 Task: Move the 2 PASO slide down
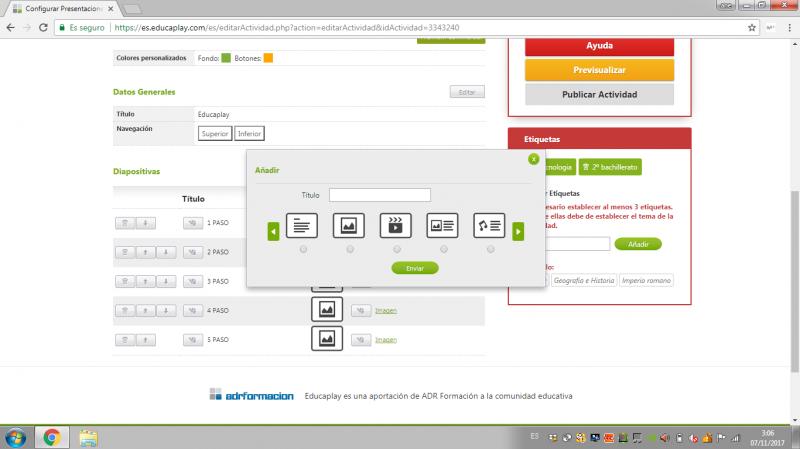(x=166, y=252)
